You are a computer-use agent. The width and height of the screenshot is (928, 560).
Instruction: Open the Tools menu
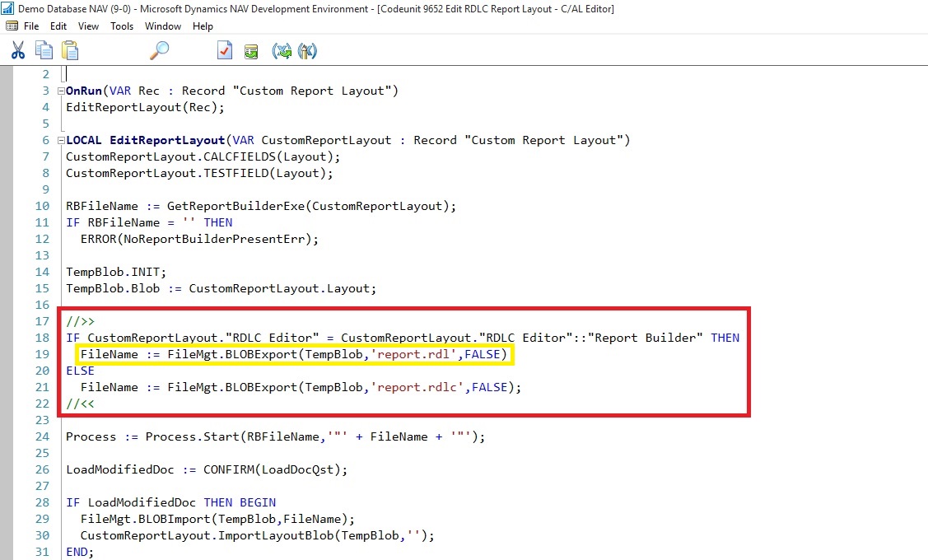point(122,26)
